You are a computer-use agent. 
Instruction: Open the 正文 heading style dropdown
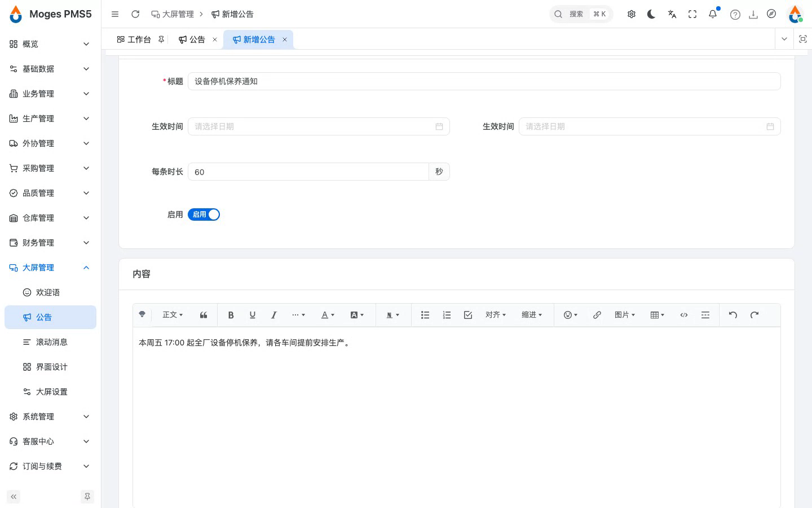coord(173,315)
